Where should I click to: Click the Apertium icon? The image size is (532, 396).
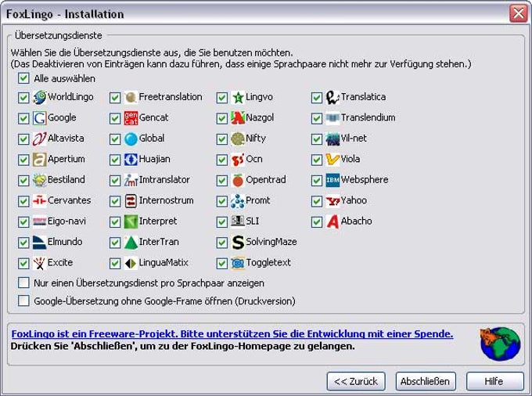click(x=39, y=160)
